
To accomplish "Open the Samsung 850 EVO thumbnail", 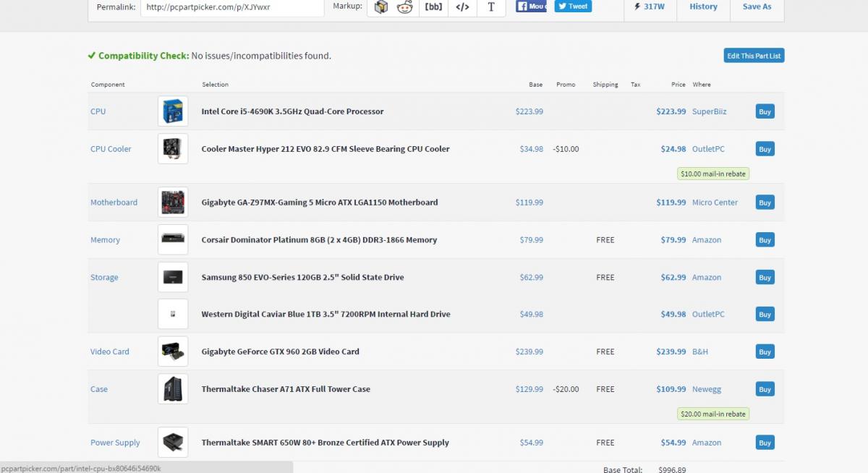I will click(173, 277).
